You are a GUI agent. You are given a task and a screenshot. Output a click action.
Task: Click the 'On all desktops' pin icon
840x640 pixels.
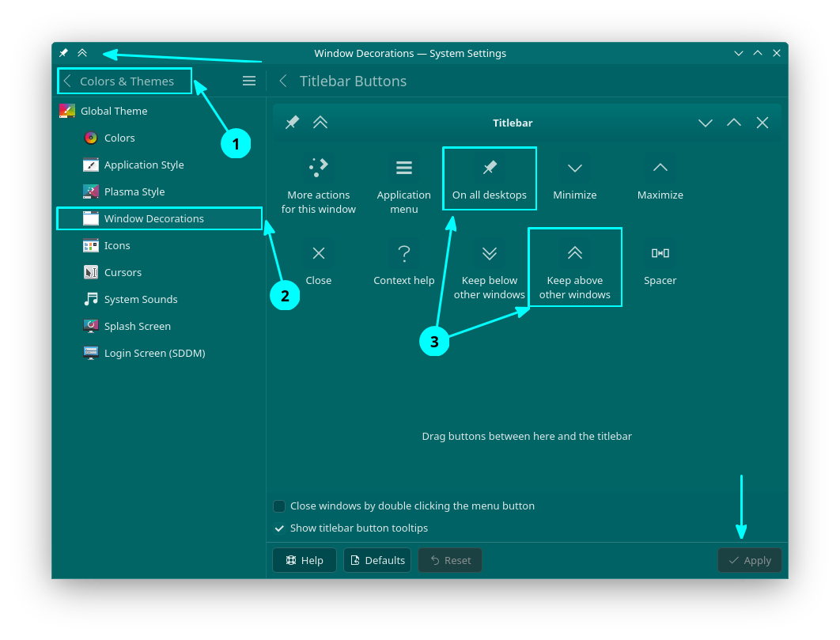coord(490,168)
